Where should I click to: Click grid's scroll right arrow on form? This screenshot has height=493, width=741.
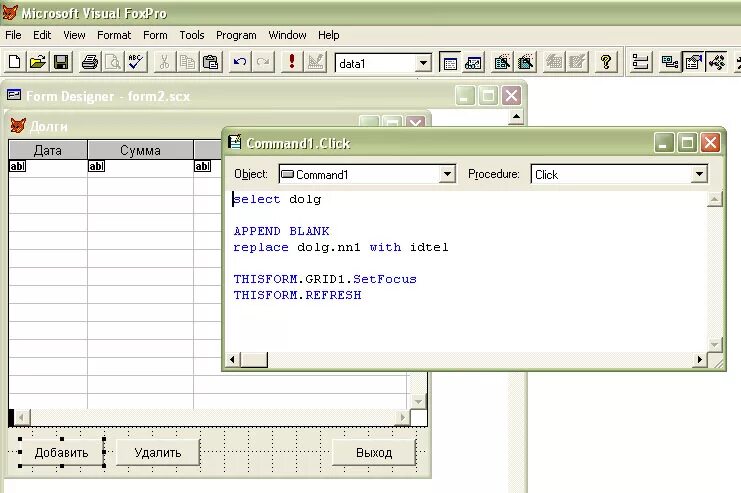(x=403, y=417)
